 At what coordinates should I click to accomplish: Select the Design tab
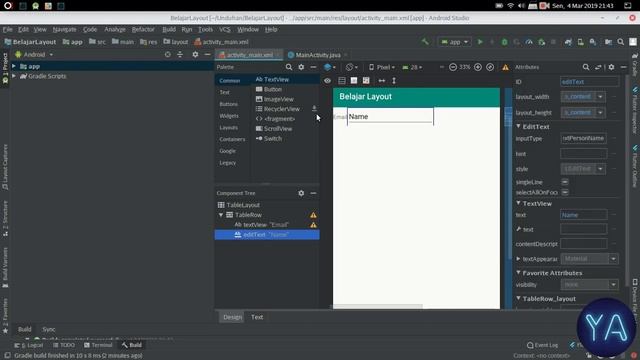[232, 317]
